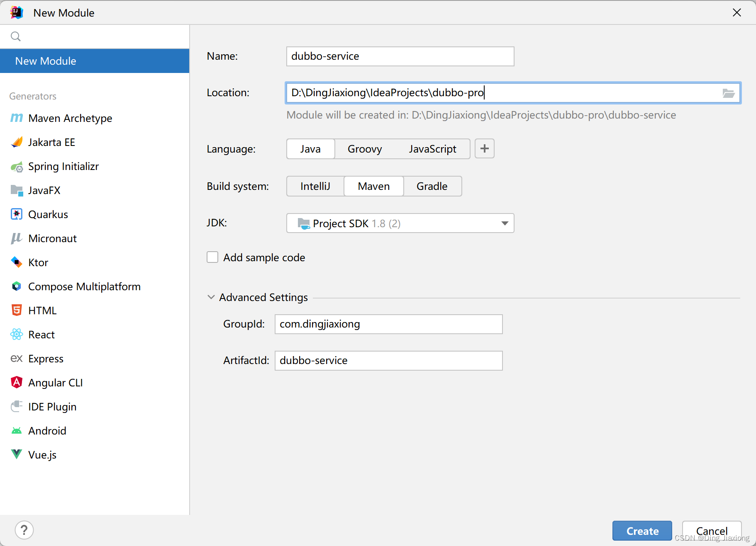Click the Ktor diamond icon
Screen dimensions: 756x546
click(17, 262)
